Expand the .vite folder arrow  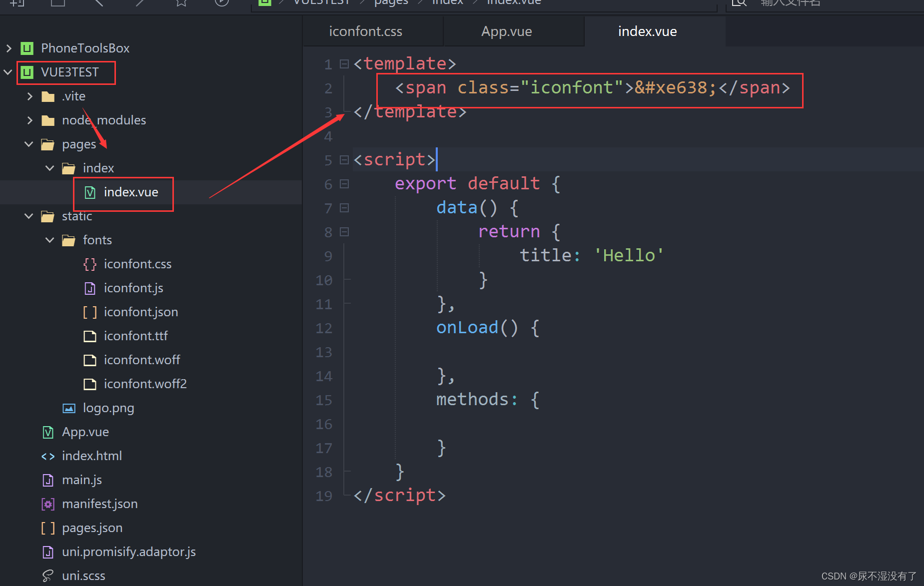(30, 96)
